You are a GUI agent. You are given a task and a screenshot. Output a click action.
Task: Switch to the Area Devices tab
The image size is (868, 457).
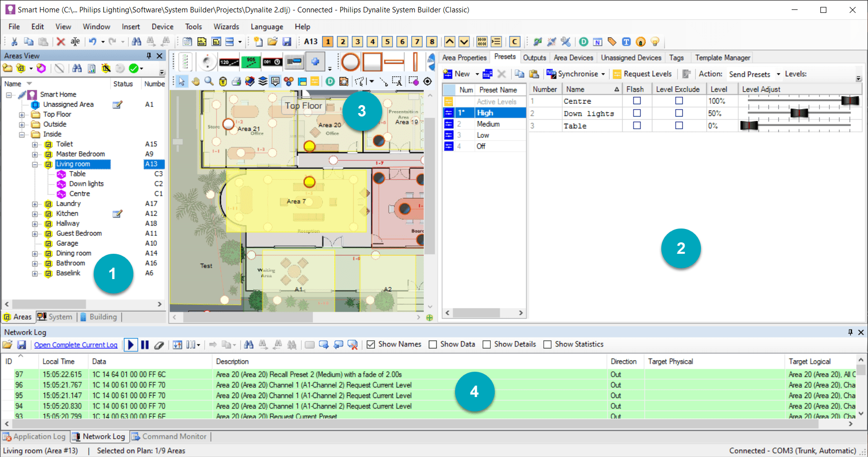(573, 57)
